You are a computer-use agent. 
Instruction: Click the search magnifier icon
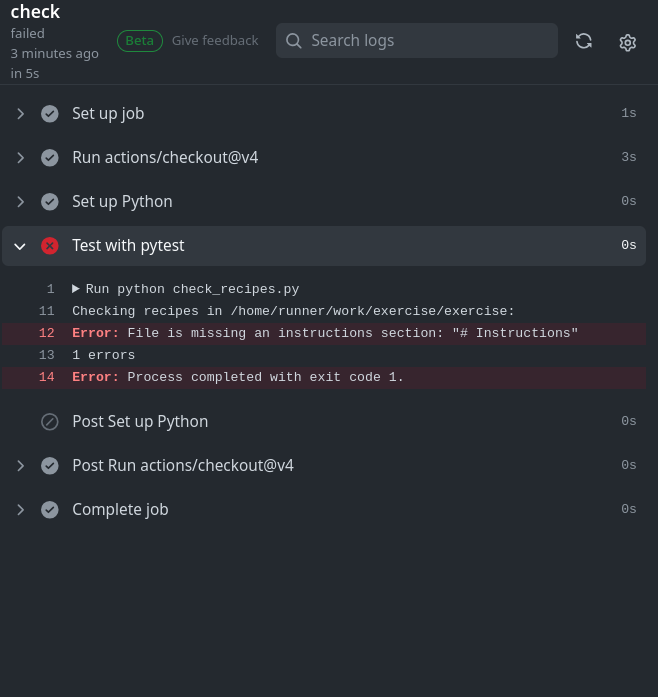pyautogui.click(x=294, y=41)
